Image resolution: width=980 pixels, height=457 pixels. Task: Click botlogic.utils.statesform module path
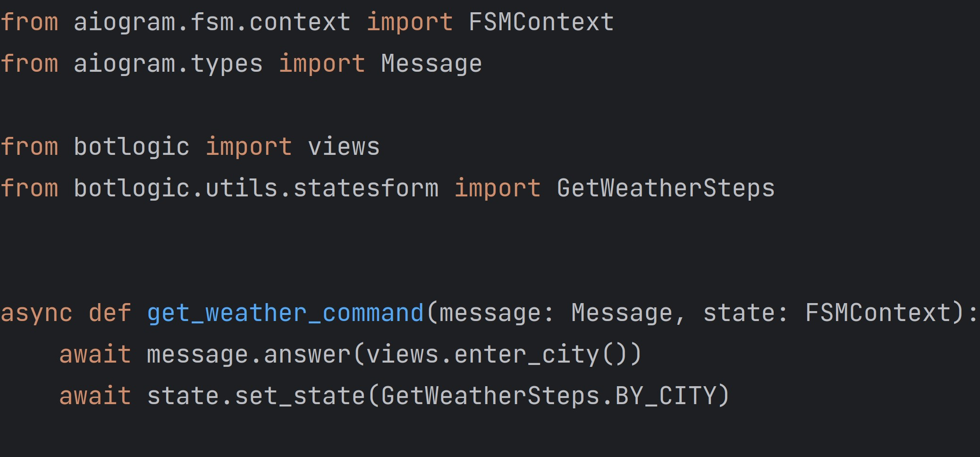pyautogui.click(x=256, y=188)
